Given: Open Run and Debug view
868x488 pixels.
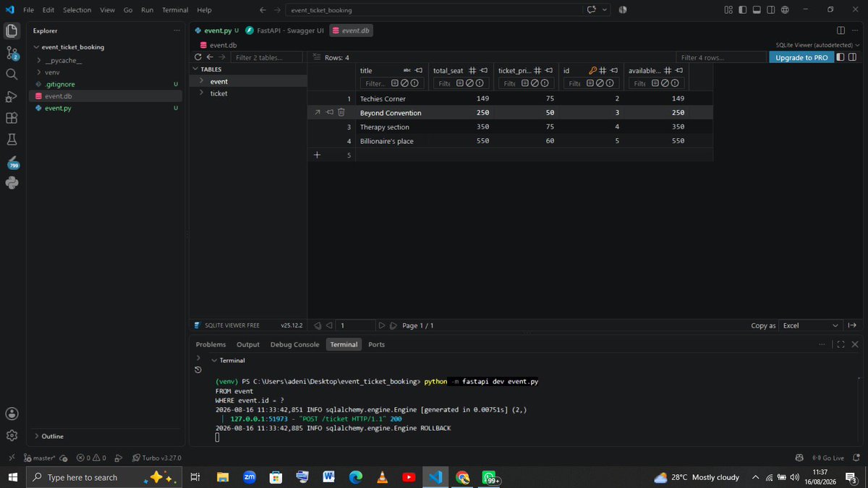Looking at the screenshot, I should click(12, 96).
